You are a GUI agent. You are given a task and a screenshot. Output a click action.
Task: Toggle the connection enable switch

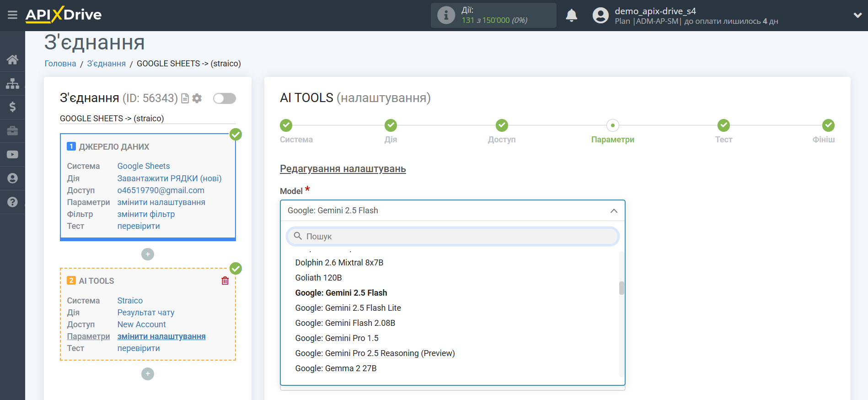click(x=224, y=98)
